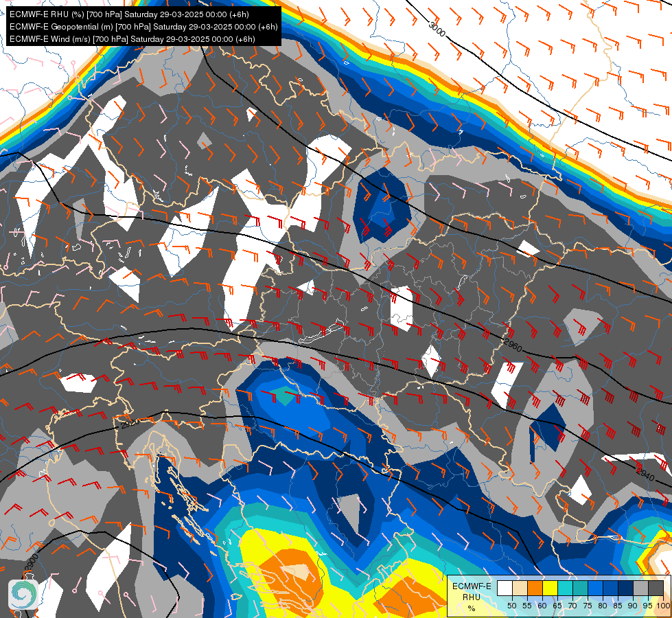Click the 2940 contour label
Viewport: 672px width, 618px height.
pyautogui.click(x=645, y=474)
